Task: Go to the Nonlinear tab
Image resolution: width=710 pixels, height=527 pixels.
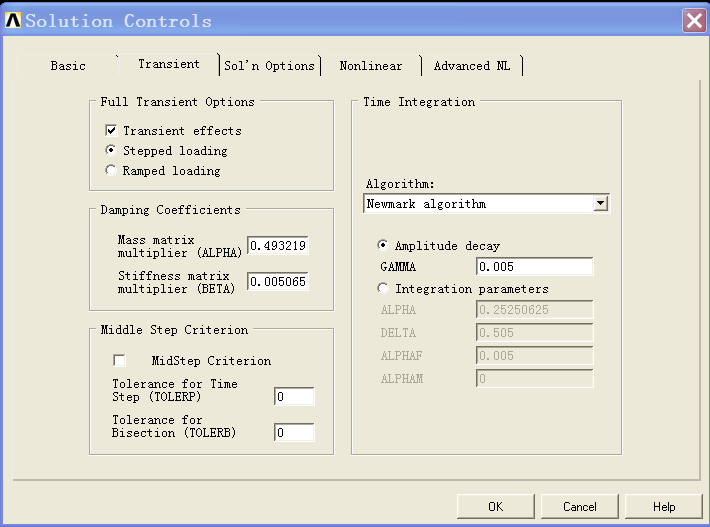Action: (370, 66)
